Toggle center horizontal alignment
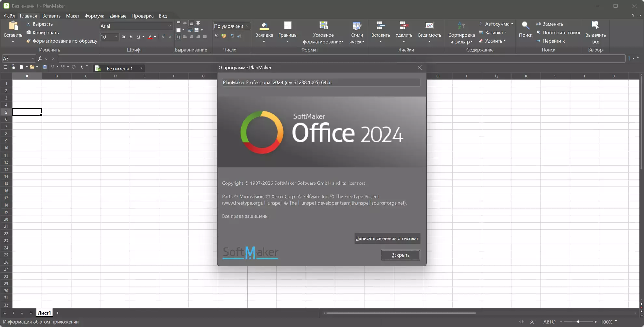The width and height of the screenshot is (644, 327). pos(192,37)
